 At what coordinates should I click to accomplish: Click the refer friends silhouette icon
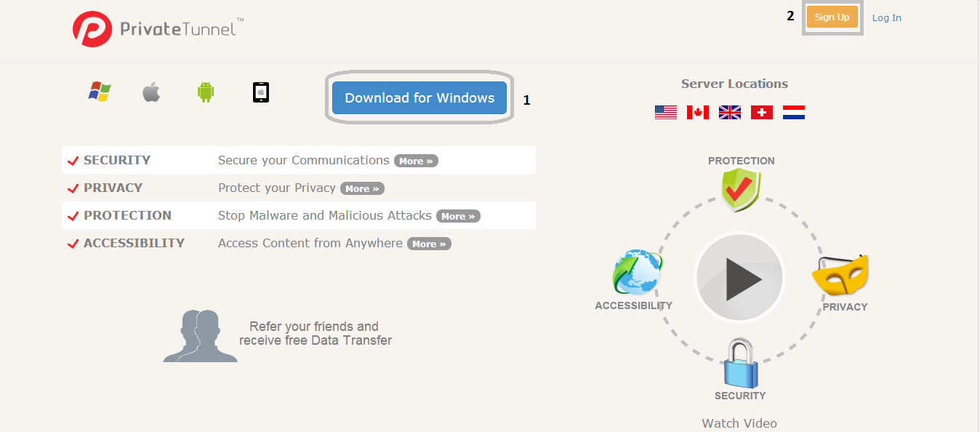pyautogui.click(x=200, y=336)
